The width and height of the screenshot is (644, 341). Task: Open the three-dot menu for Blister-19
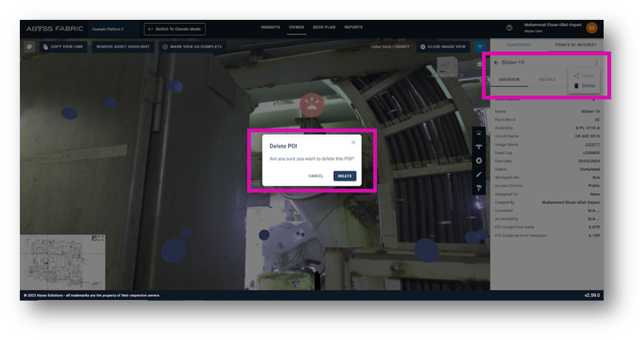[x=597, y=63]
